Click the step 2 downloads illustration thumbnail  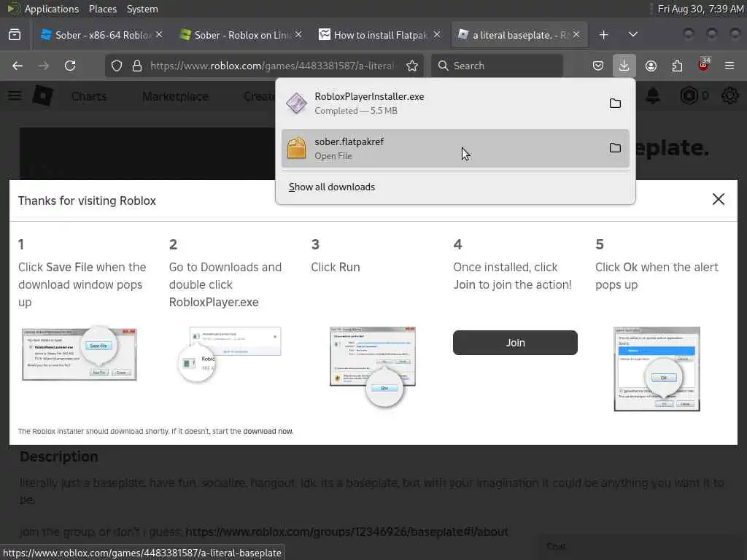(230, 354)
